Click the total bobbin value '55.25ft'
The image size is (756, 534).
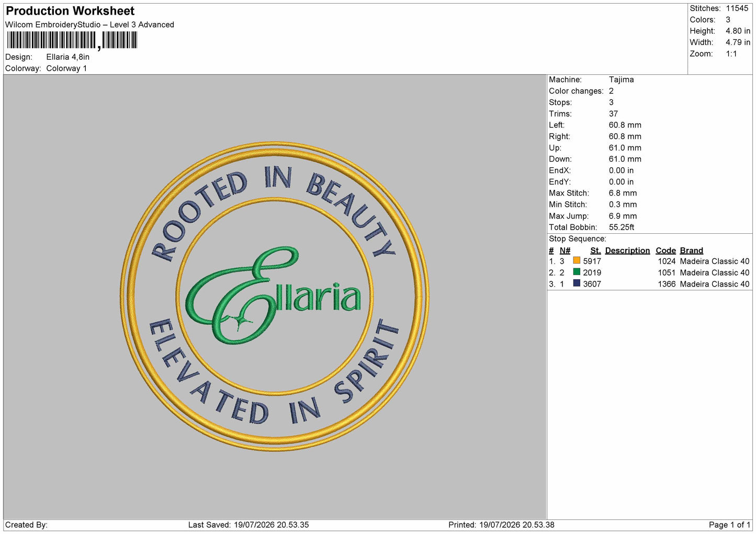click(622, 228)
